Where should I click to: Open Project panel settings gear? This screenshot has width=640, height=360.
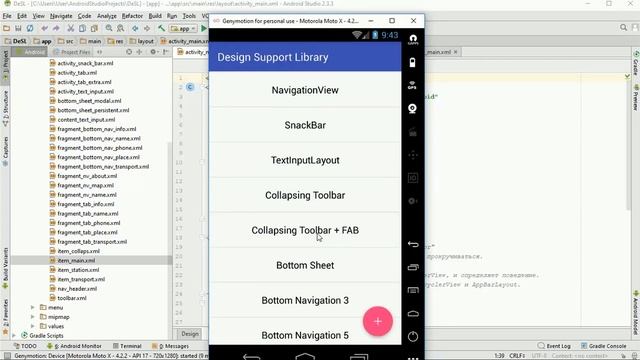[x=153, y=52]
